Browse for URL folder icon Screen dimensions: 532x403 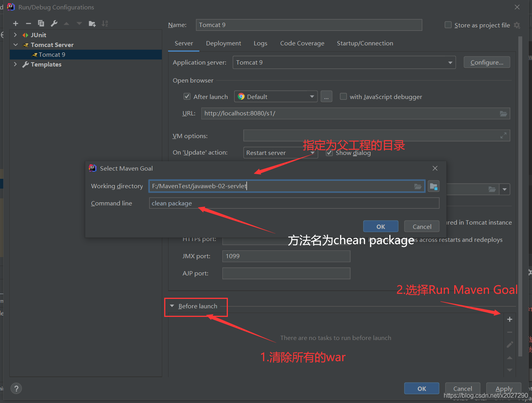503,113
